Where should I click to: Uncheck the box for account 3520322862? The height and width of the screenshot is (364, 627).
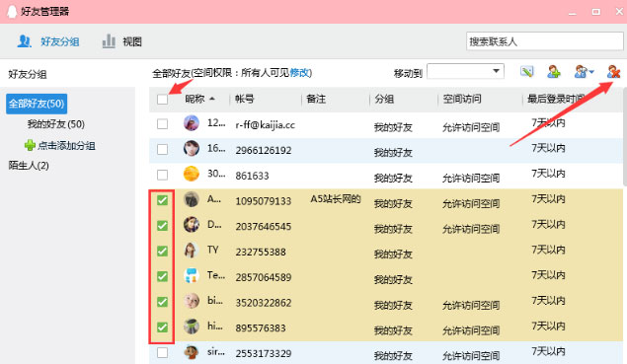coord(162,302)
